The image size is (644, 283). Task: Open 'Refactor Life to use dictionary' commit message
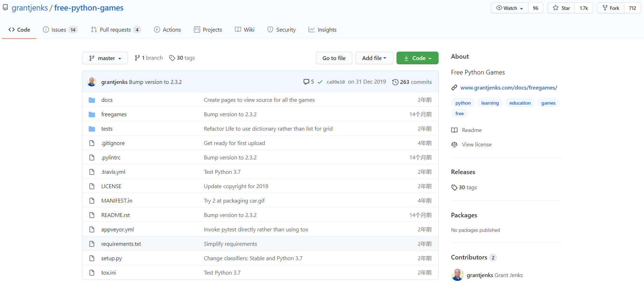[x=268, y=129]
